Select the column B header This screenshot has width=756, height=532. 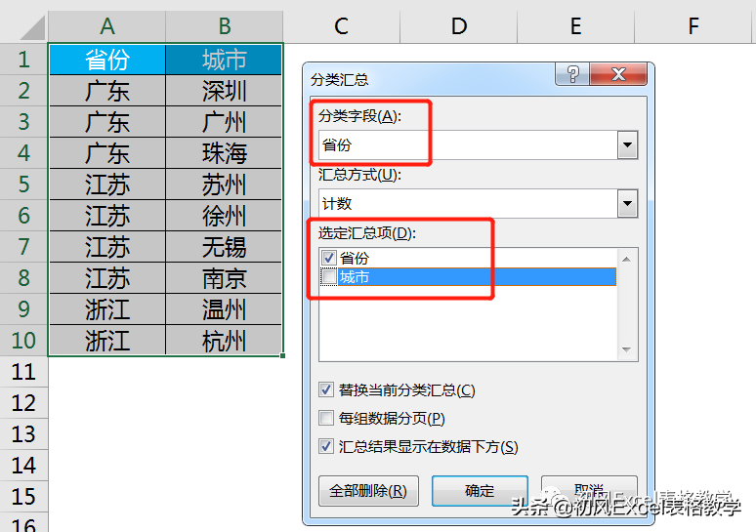(x=225, y=26)
